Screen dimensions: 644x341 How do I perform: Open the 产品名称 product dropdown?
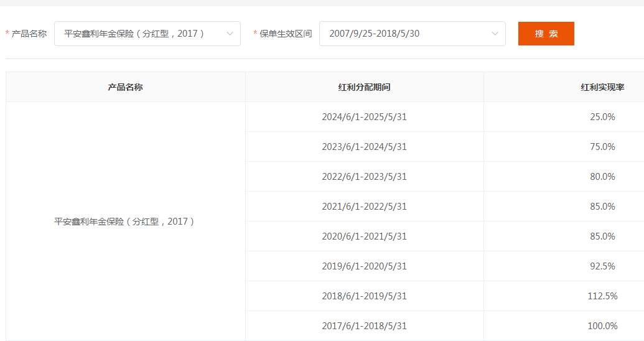(147, 34)
